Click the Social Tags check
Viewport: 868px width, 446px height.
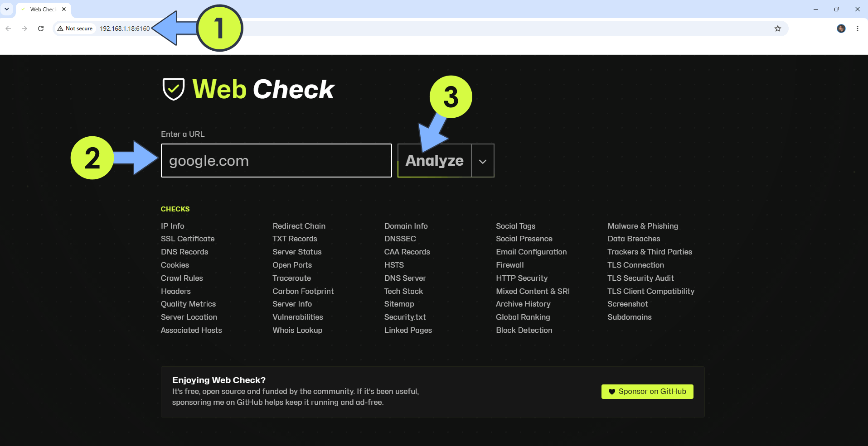(x=516, y=226)
